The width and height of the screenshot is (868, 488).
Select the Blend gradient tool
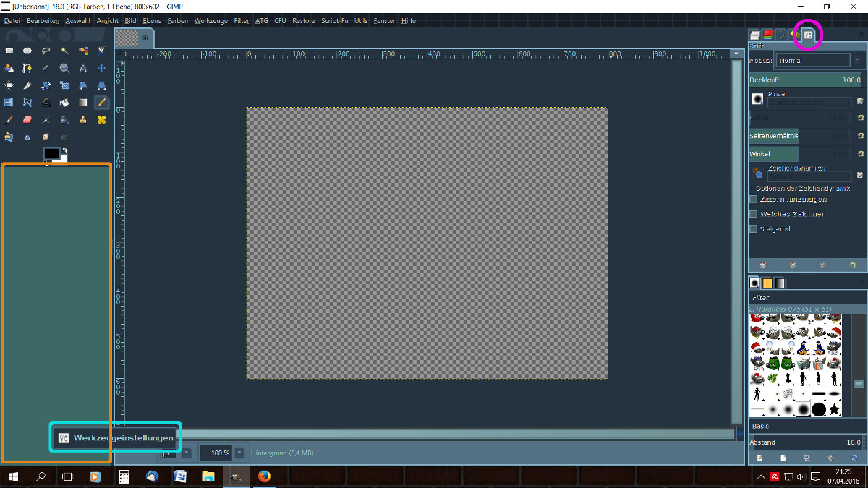[x=83, y=103]
